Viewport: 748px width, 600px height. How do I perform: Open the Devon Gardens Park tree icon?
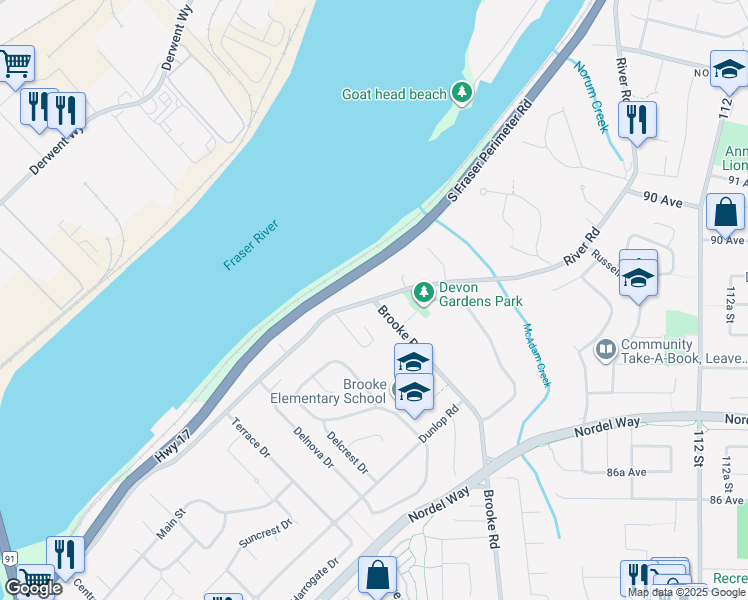[423, 293]
